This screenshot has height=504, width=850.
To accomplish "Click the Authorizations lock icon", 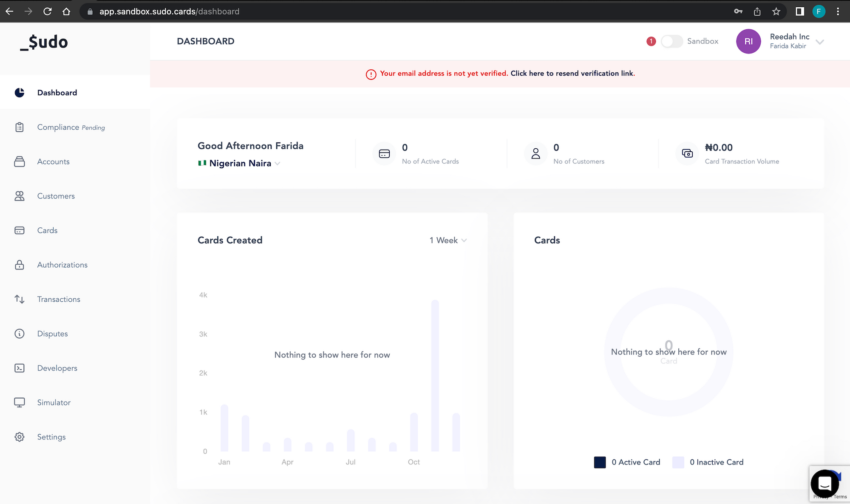I will click(x=19, y=265).
